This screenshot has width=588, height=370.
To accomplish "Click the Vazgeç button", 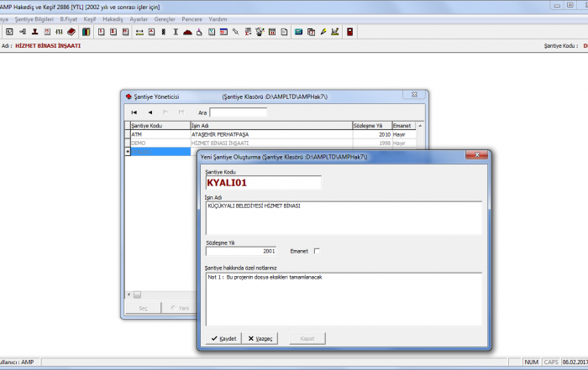I will pyautogui.click(x=260, y=338).
